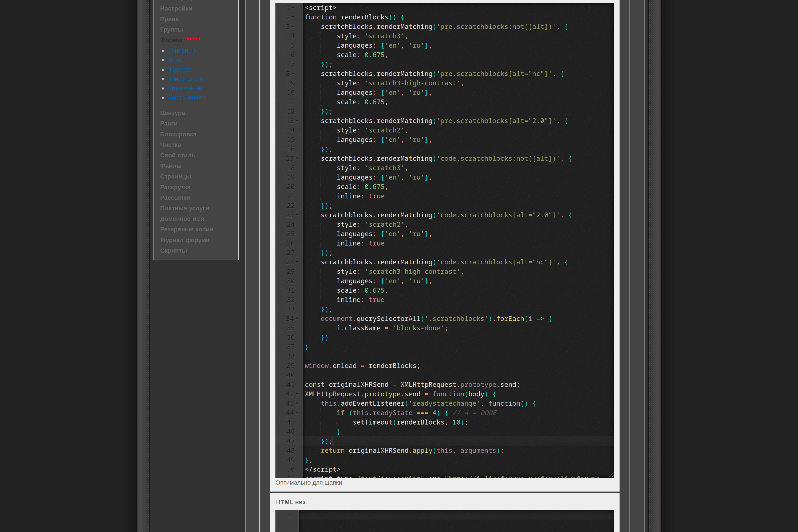
Task: Click into the HTML низ editor field
Action: [455, 519]
